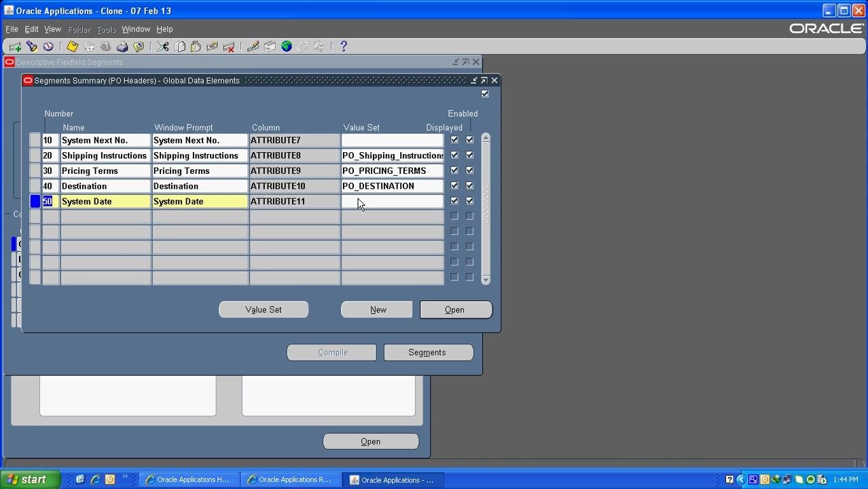Click Window Prompt cell for Shipping Instructions

coord(200,156)
